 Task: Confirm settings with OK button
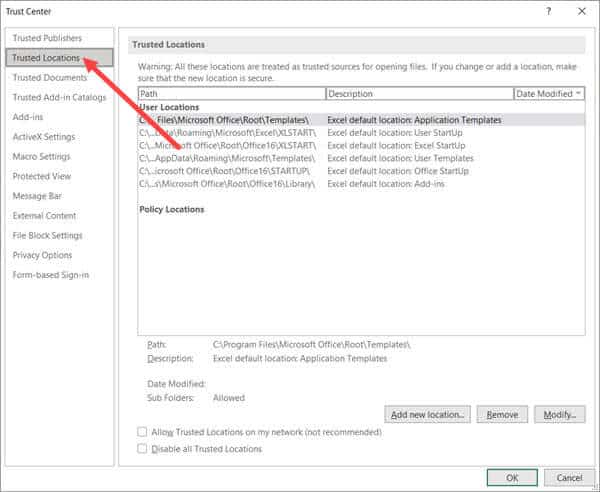(x=511, y=477)
